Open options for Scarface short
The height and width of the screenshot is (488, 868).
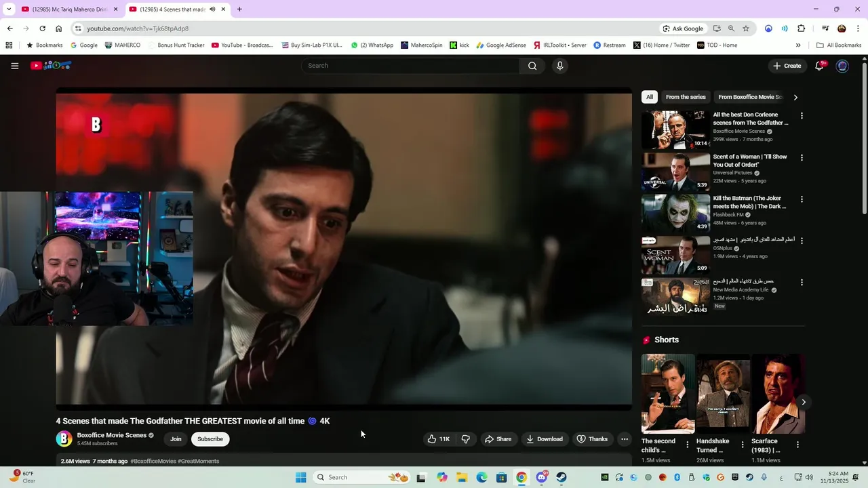(797, 445)
